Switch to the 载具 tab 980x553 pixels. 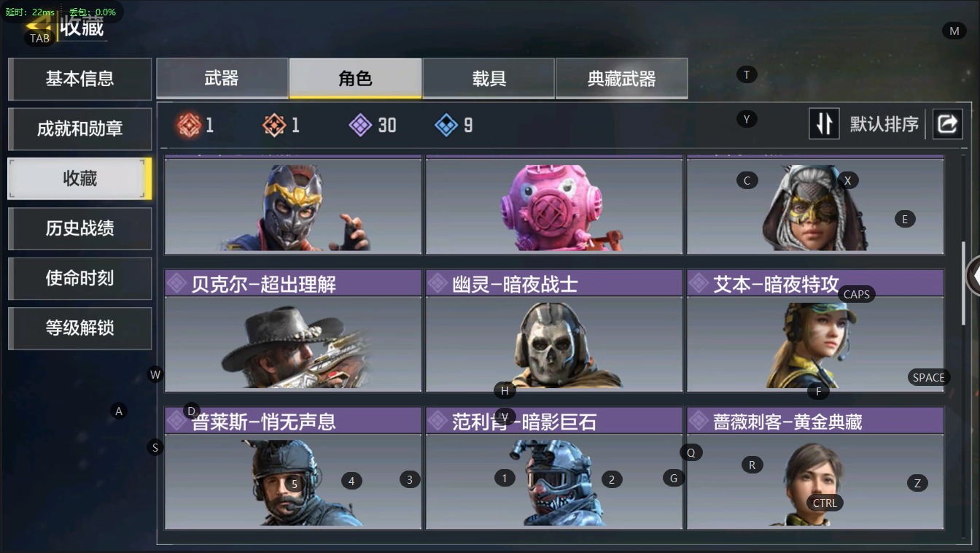pos(489,79)
